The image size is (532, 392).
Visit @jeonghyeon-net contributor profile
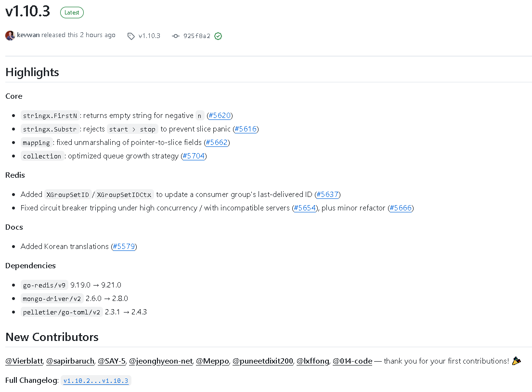(161, 361)
